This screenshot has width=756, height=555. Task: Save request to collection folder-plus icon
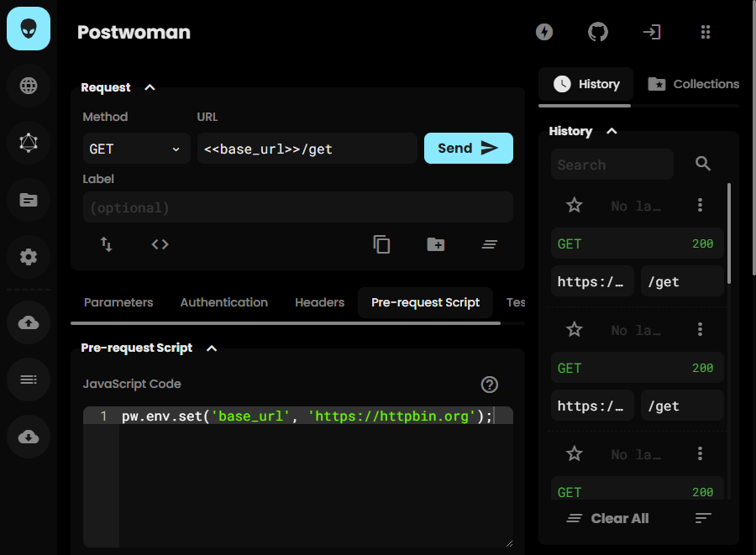click(x=436, y=244)
